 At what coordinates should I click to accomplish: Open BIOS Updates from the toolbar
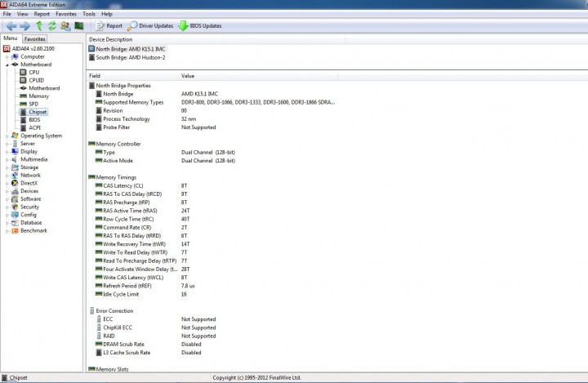pos(200,26)
